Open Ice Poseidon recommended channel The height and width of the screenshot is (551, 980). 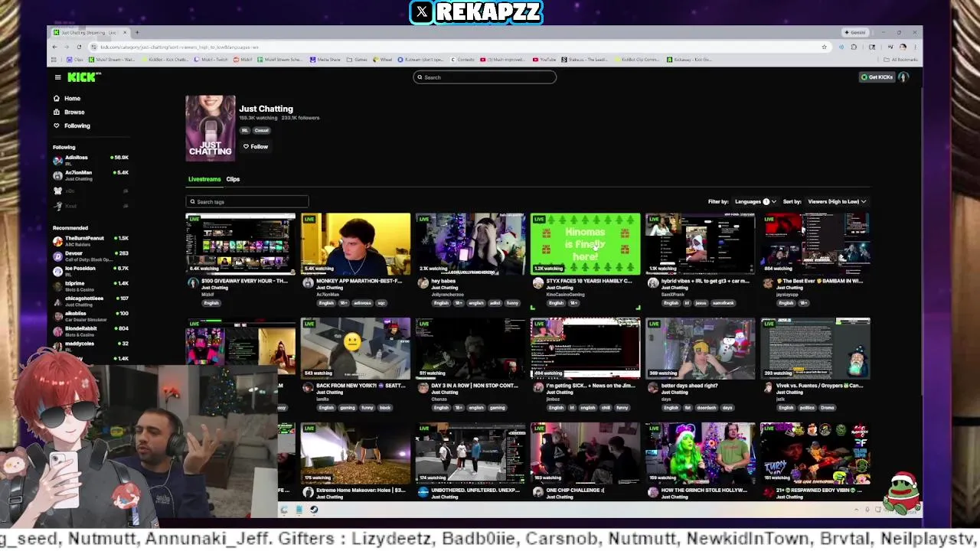pos(90,271)
